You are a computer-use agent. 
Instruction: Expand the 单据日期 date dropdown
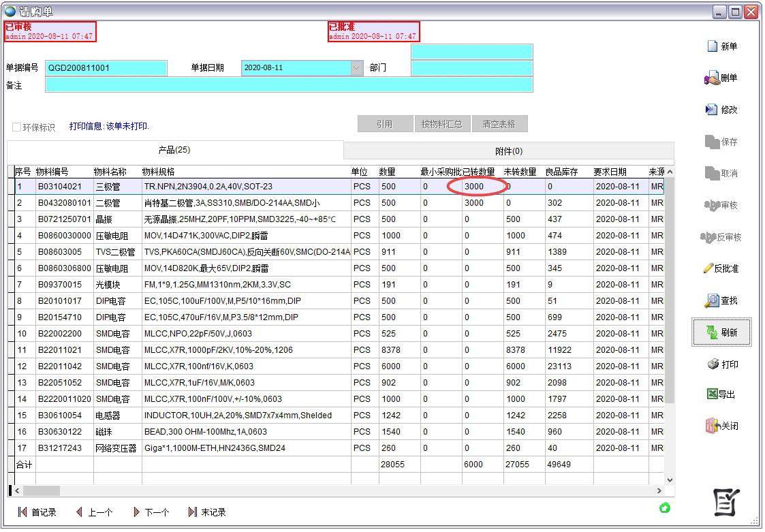coord(357,68)
